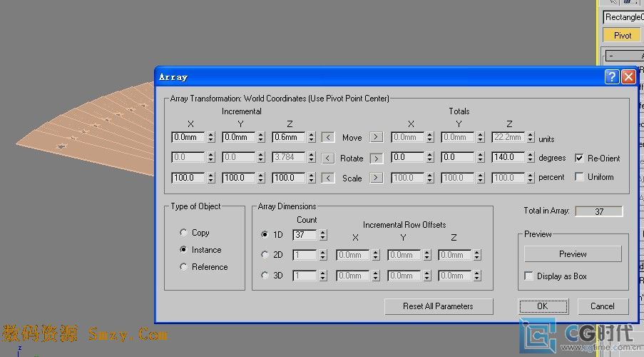Enable the Uniform scale checkbox
The image size is (644, 357).
(579, 177)
